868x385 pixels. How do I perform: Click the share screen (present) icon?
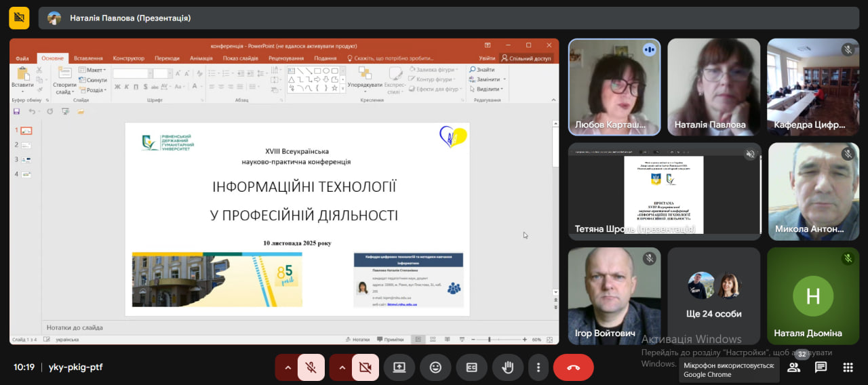[x=399, y=367]
